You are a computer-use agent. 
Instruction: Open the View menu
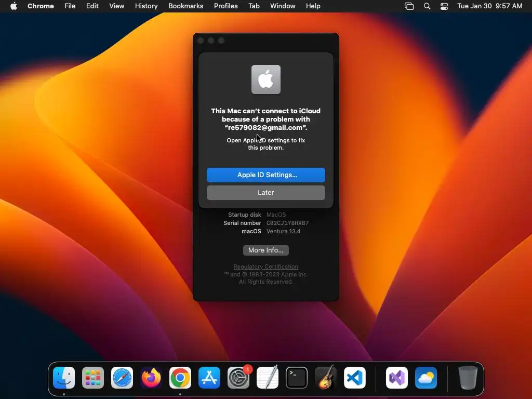coord(117,6)
